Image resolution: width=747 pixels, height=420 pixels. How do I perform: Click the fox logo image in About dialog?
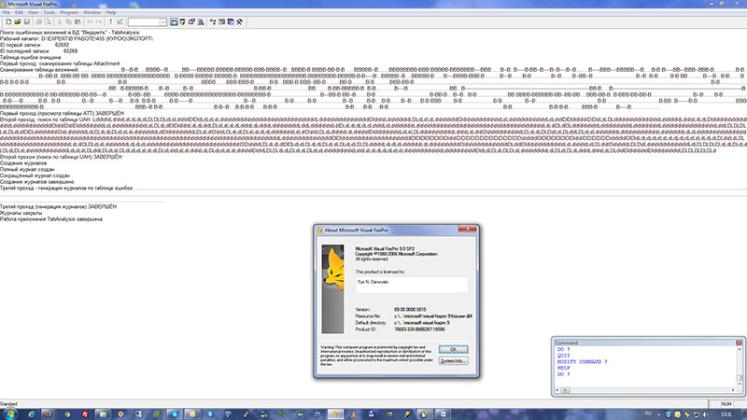[333, 289]
